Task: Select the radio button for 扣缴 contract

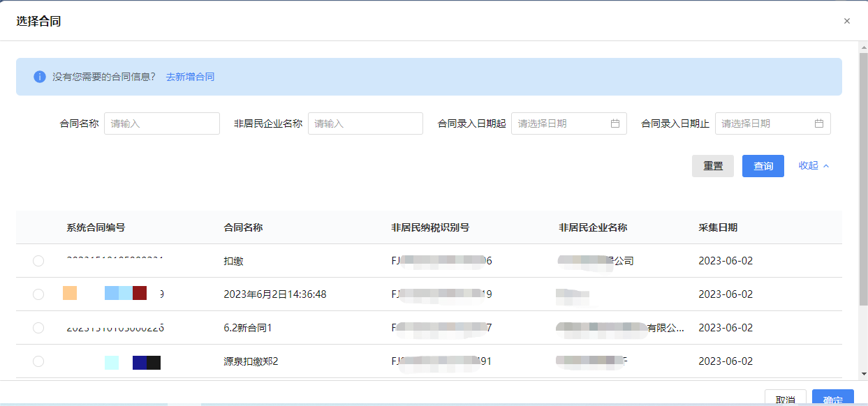Action: 38,261
